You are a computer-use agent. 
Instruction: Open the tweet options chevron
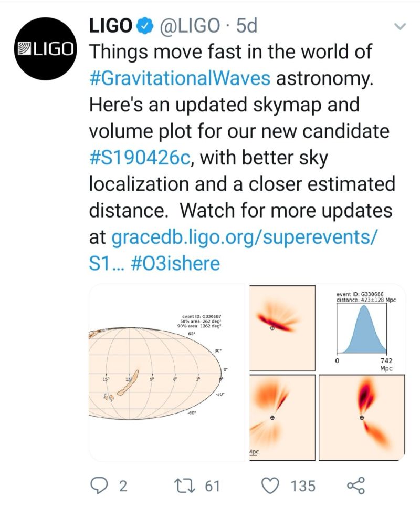(x=400, y=26)
